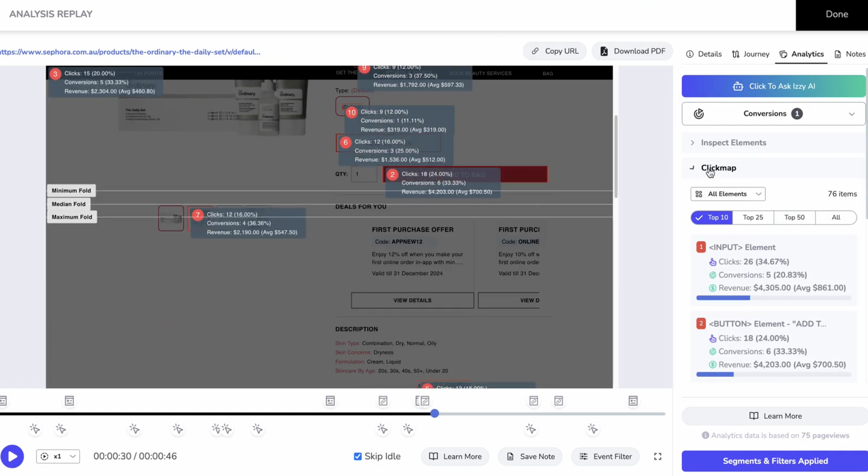
Task: Click the Event Filter sliders icon
Action: point(583,456)
